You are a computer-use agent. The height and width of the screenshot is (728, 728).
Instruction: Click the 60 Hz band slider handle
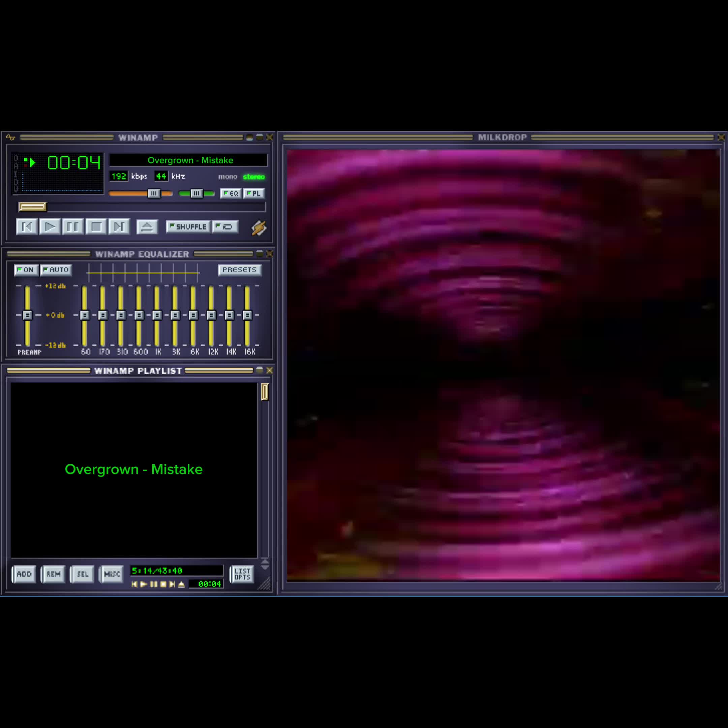click(x=84, y=315)
